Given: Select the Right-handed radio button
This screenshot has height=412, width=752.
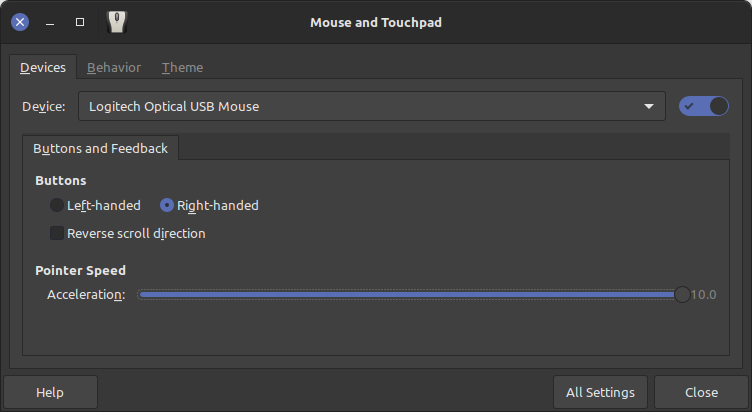Looking at the screenshot, I should pos(166,205).
